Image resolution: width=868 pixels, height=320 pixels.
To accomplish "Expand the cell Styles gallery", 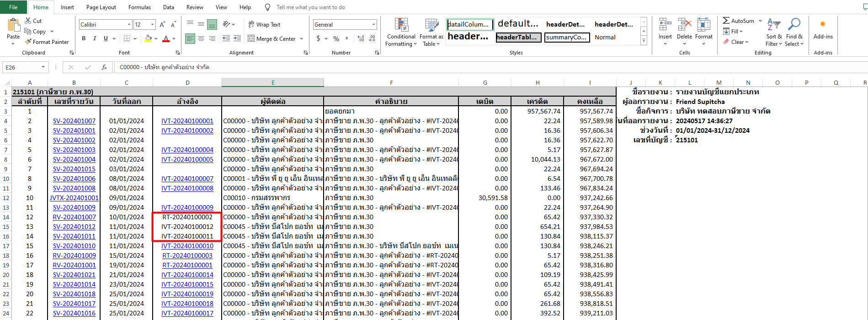I will click(644, 41).
